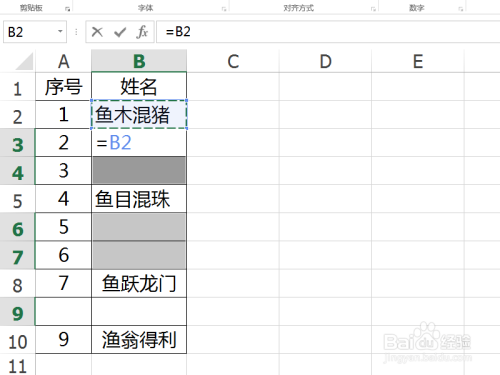Screen dimensions: 500x375
Task: Cancel the formula entry with X icon
Action: [x=97, y=32]
